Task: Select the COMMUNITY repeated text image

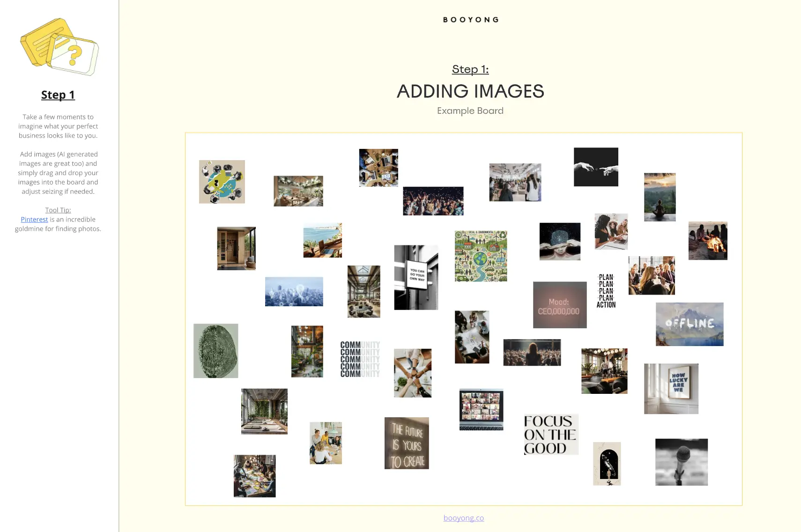Action: click(360, 359)
